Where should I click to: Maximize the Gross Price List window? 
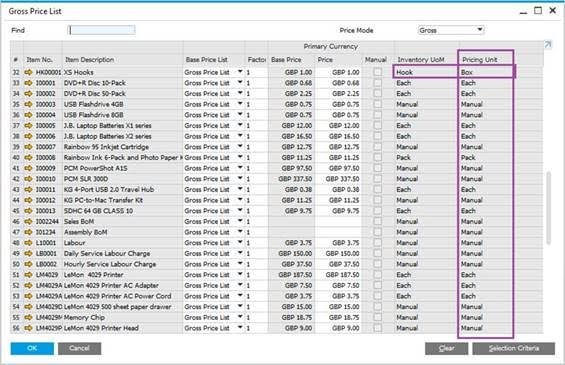(x=538, y=10)
